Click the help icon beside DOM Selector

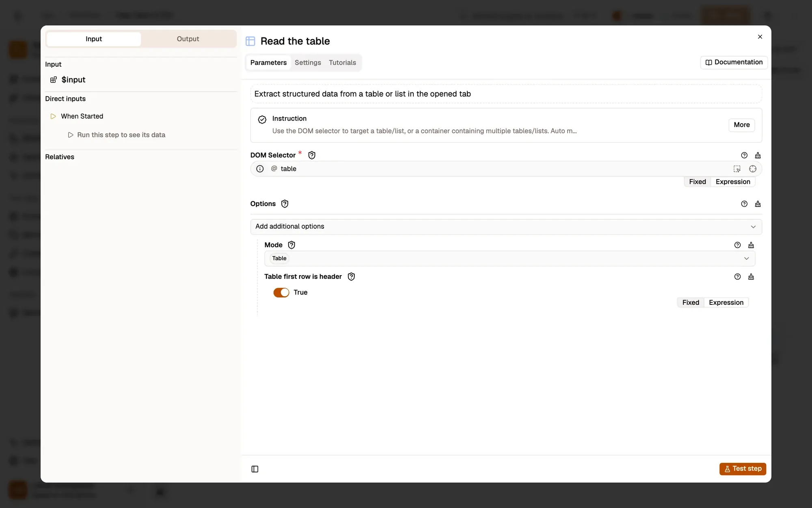(x=744, y=155)
